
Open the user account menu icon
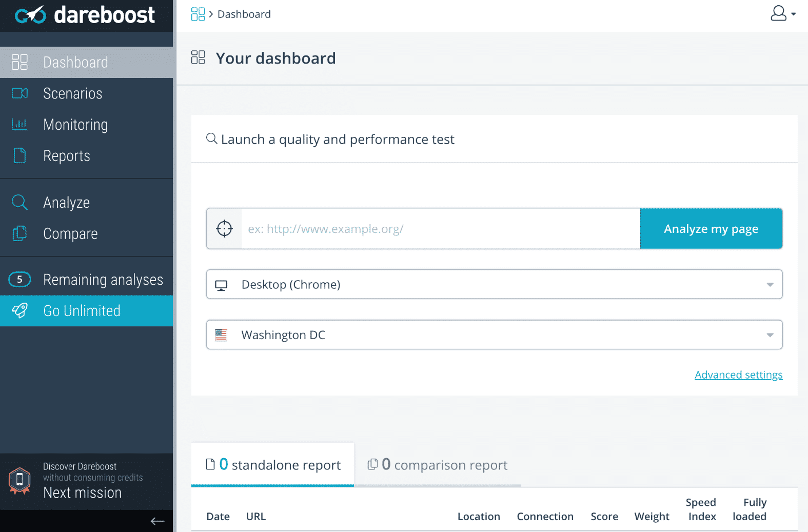point(781,14)
